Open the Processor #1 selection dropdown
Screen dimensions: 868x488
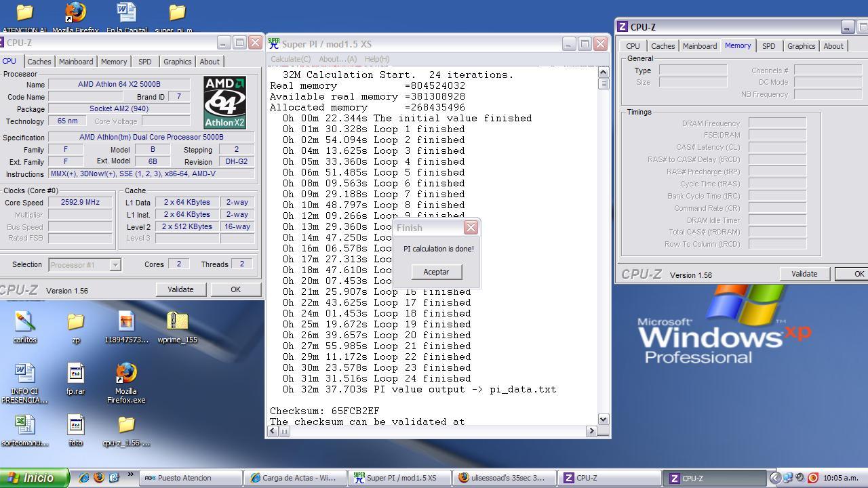tap(84, 264)
